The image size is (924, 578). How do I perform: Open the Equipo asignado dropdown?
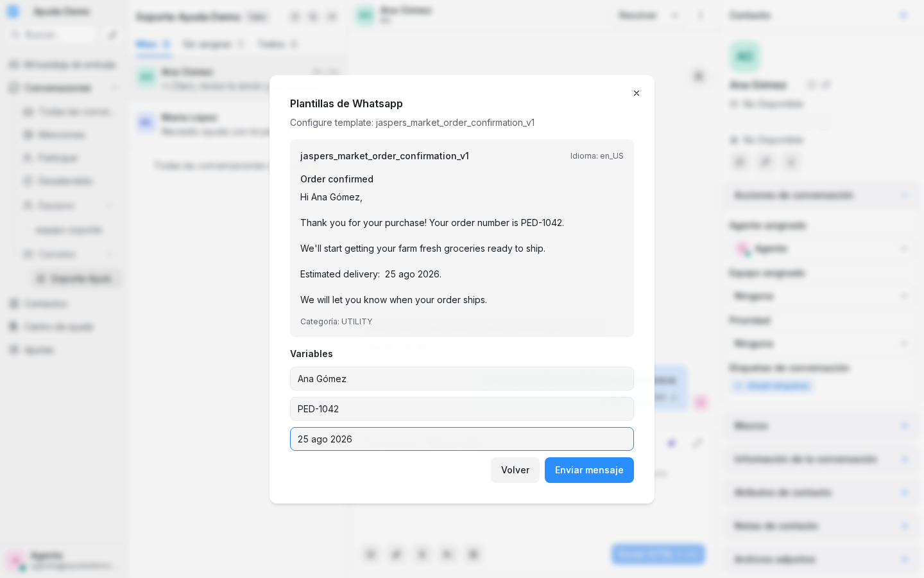[823, 296]
